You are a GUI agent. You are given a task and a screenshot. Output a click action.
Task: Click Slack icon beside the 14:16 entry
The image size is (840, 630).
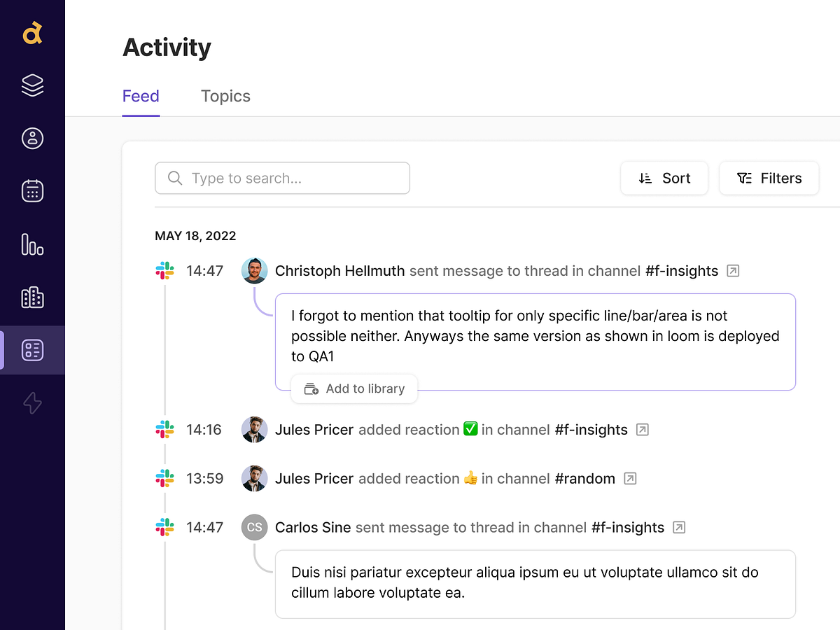(164, 429)
